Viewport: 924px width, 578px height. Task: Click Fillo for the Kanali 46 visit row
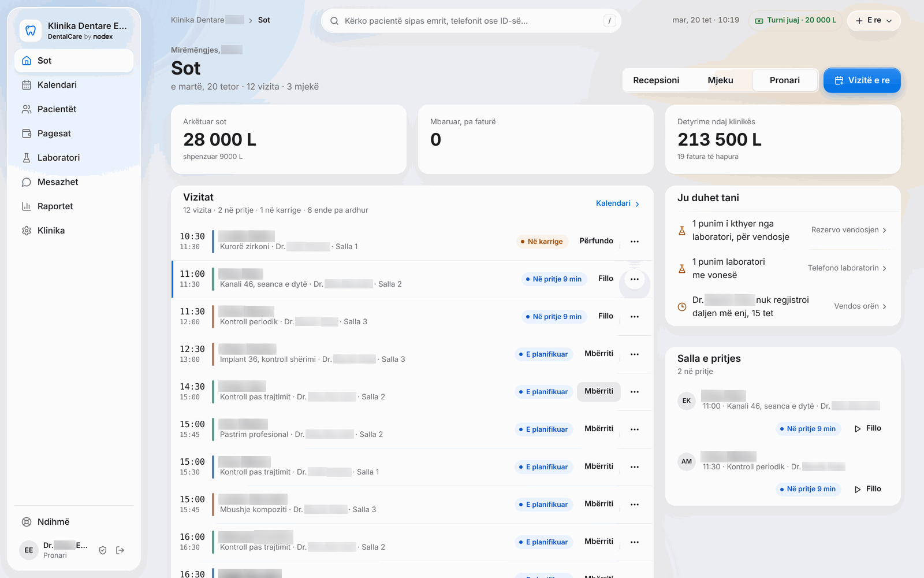pos(606,279)
